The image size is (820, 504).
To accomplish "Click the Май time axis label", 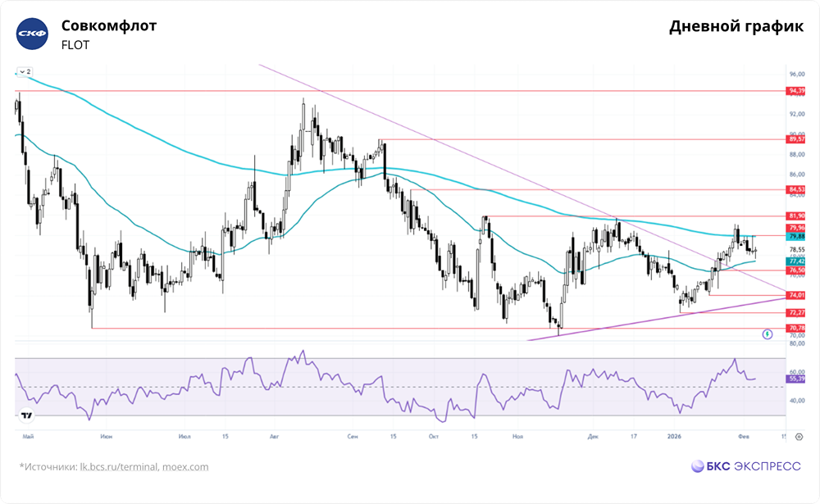I will 28,436.
